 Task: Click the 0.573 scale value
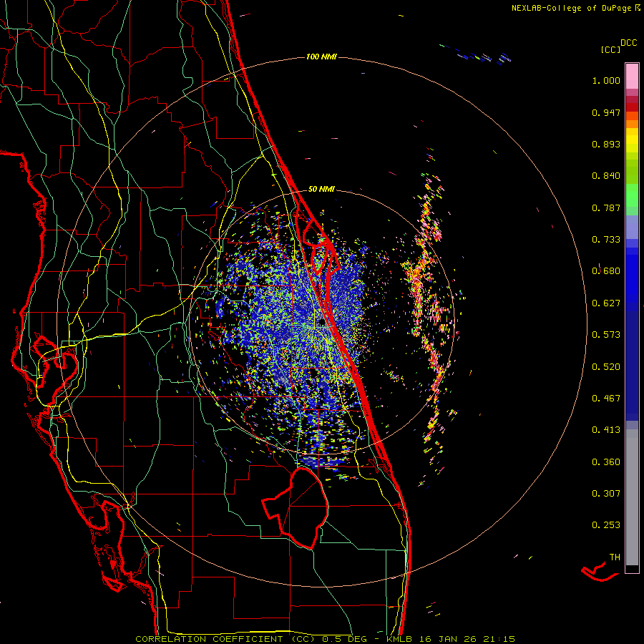coord(606,335)
